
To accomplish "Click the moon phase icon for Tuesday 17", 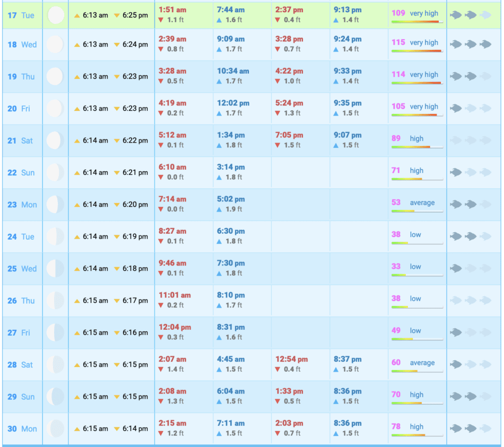I will 55,15.
